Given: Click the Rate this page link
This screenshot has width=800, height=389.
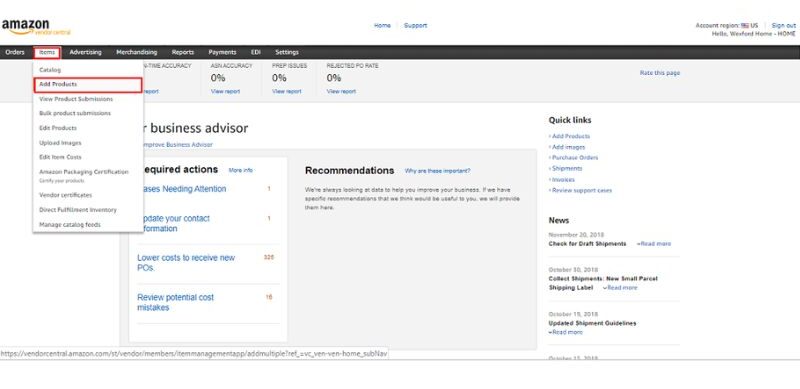Looking at the screenshot, I should (x=660, y=73).
